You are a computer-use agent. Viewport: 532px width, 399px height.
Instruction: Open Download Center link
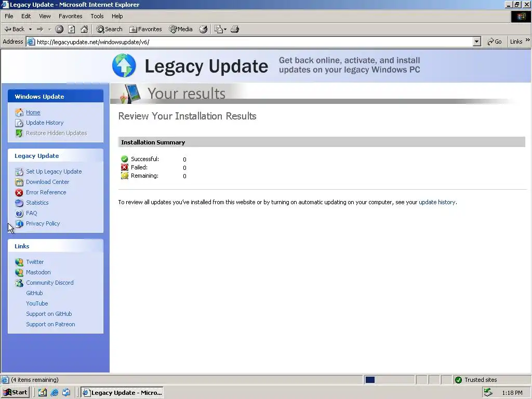point(47,182)
